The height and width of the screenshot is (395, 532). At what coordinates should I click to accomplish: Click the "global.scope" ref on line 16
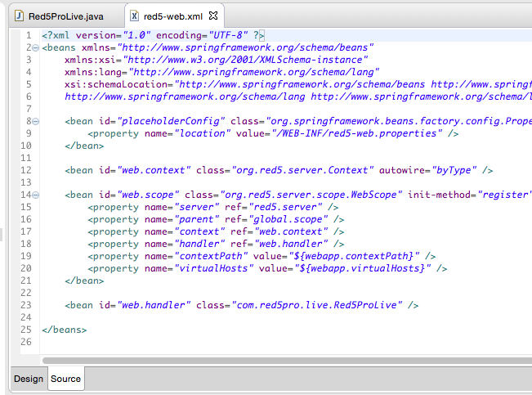click(288, 219)
